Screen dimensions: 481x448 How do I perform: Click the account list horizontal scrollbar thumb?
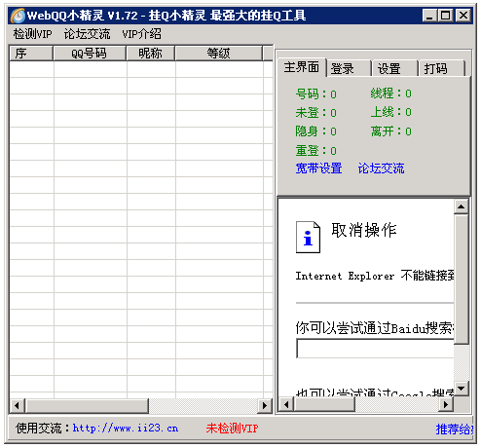point(87,405)
